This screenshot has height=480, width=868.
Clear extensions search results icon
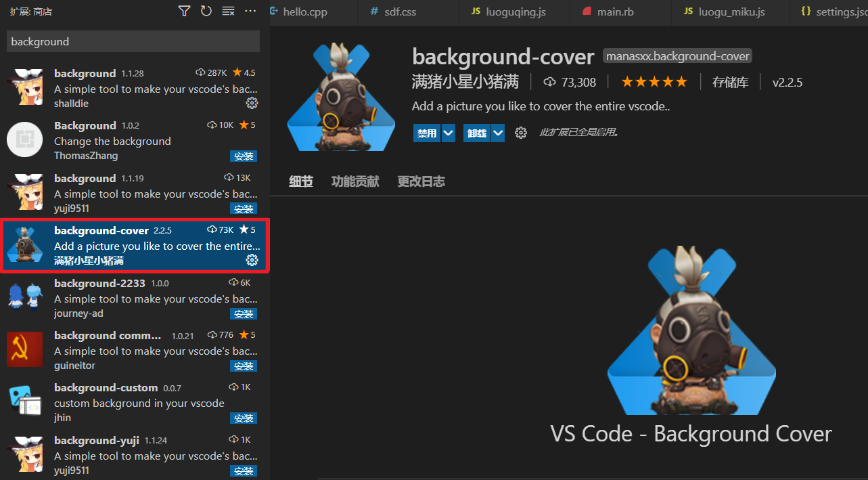229,11
